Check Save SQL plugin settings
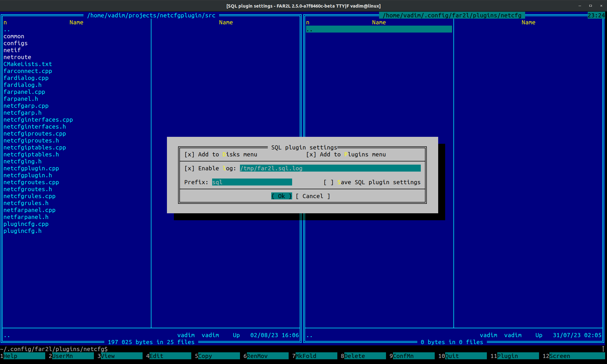Image resolution: width=607 pixels, height=364 pixels. pos(328,182)
